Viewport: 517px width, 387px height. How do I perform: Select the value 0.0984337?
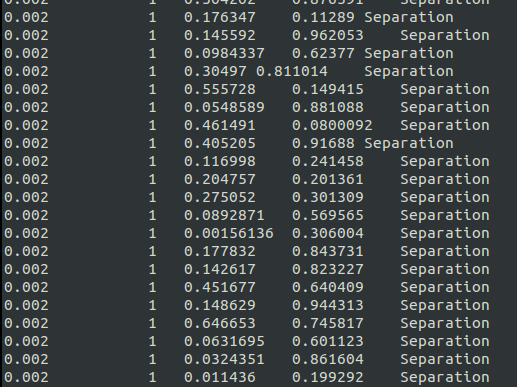point(224,53)
